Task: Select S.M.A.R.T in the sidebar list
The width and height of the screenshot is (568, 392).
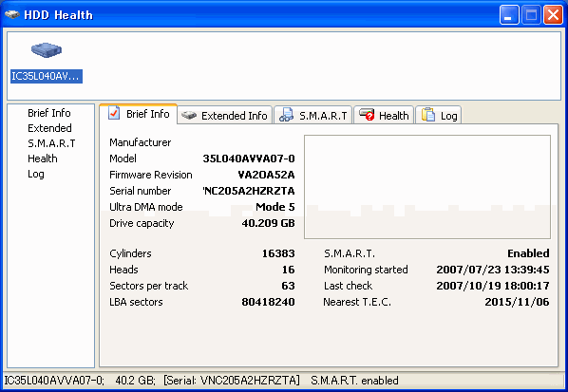Action: pyautogui.click(x=51, y=143)
